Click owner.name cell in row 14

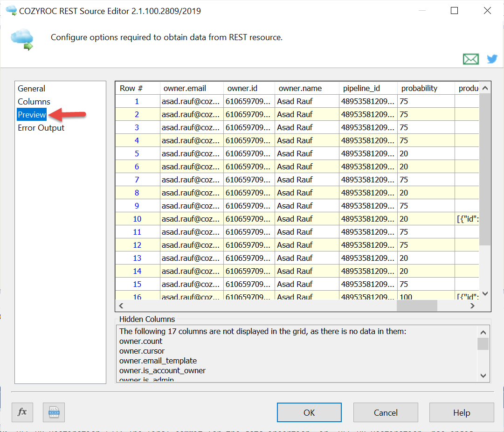tap(307, 271)
